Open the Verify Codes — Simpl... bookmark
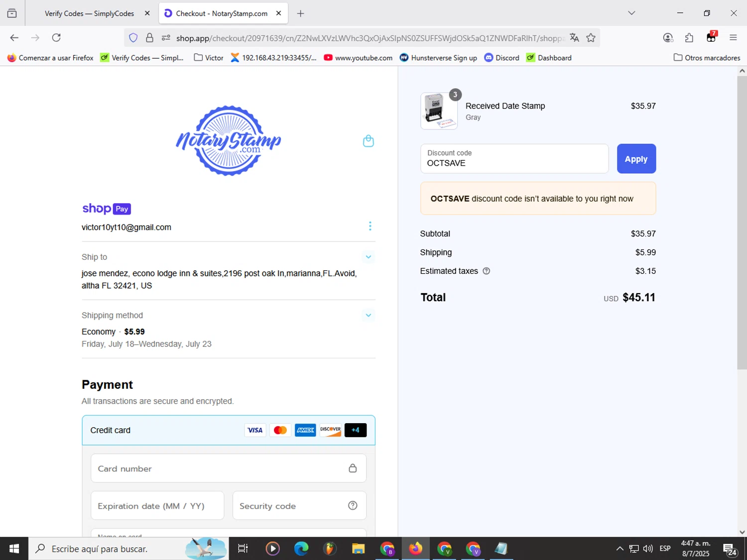Screen dimensions: 747x560 (142, 58)
